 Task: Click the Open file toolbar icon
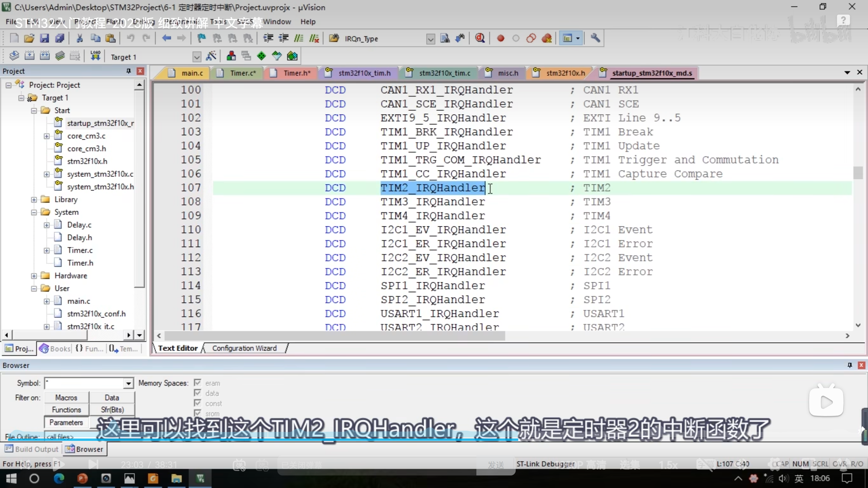pyautogui.click(x=29, y=38)
